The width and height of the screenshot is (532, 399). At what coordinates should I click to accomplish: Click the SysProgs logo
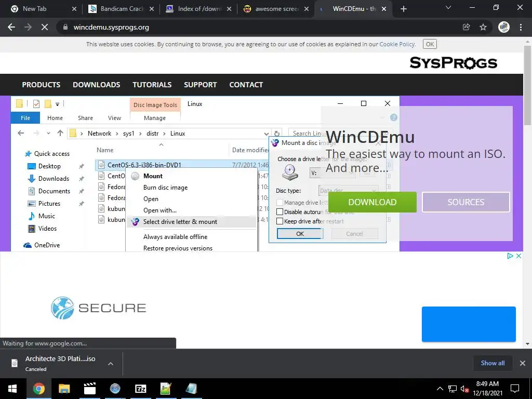click(x=453, y=63)
